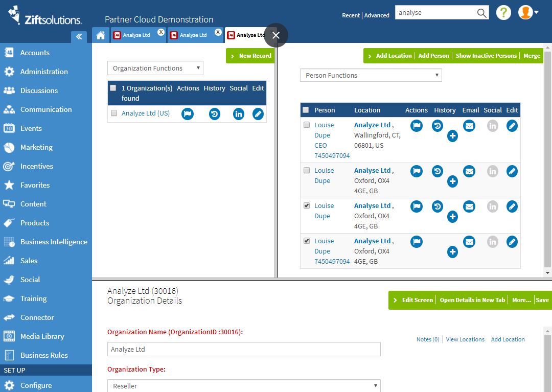
Task: Click Add Location link beside View Locations
Action: pyautogui.click(x=508, y=339)
